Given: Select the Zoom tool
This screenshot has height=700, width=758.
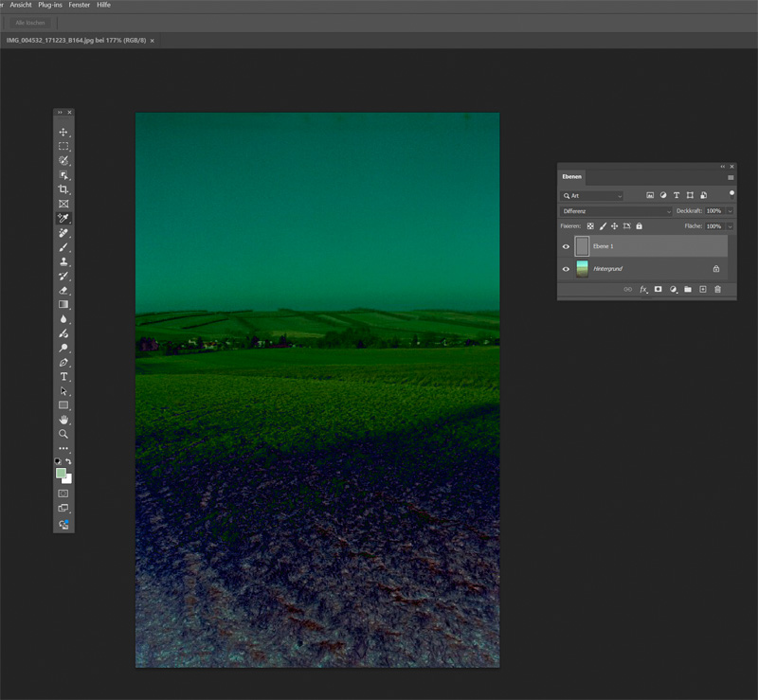Looking at the screenshot, I should coord(63,434).
